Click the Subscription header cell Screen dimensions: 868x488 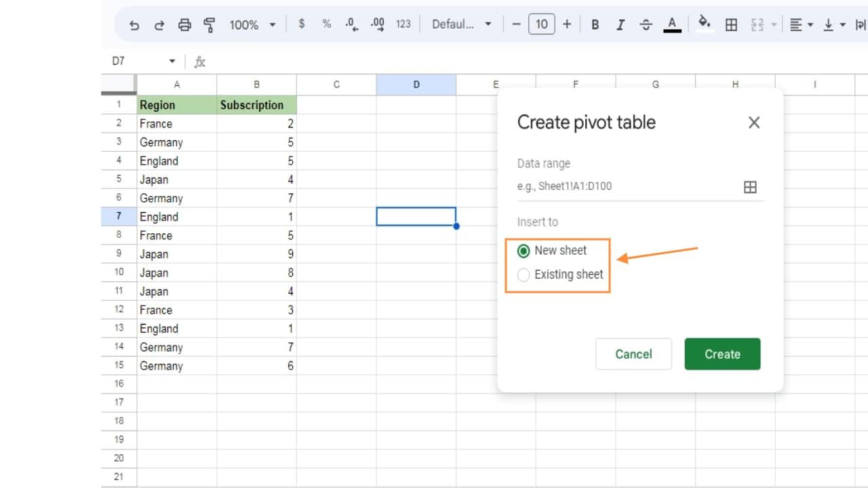point(256,104)
